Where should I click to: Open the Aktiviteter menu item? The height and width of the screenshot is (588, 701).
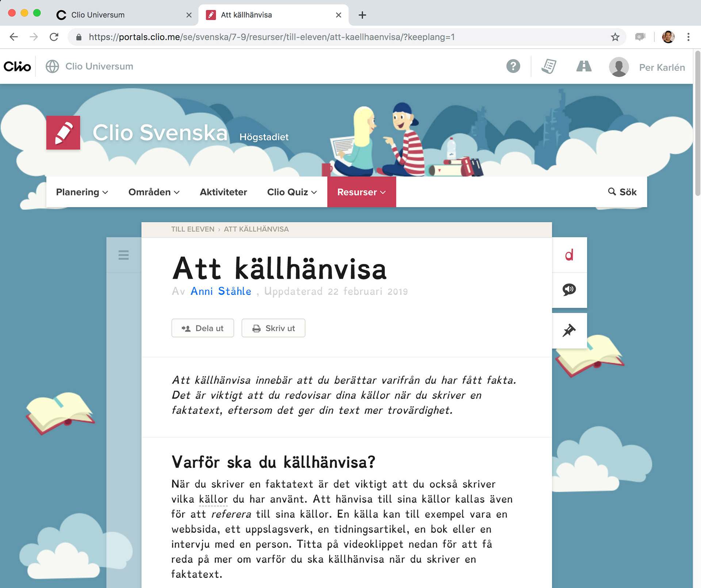[223, 192]
